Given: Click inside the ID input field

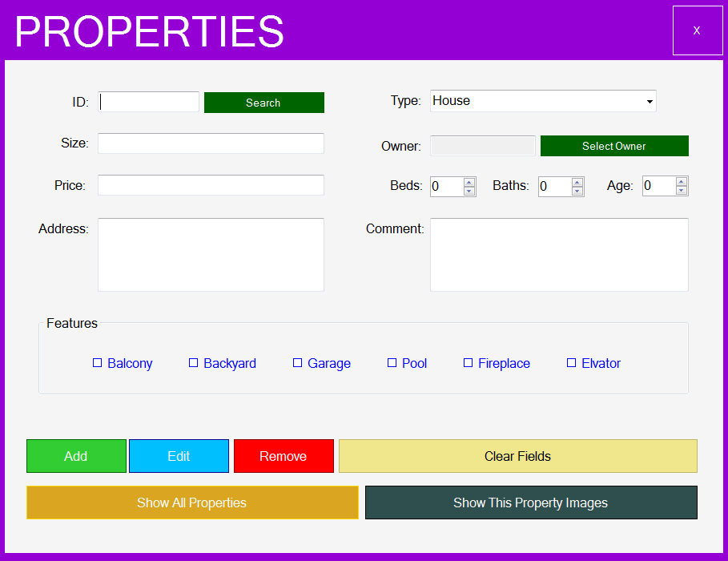Looking at the screenshot, I should [x=148, y=102].
